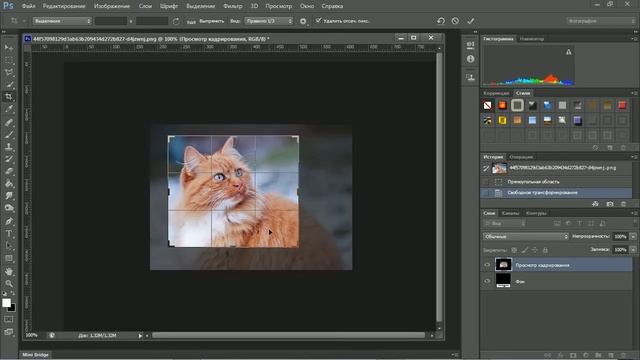Select the Healing Brush tool
Image resolution: width=640 pixels, height=360 pixels.
point(9,122)
